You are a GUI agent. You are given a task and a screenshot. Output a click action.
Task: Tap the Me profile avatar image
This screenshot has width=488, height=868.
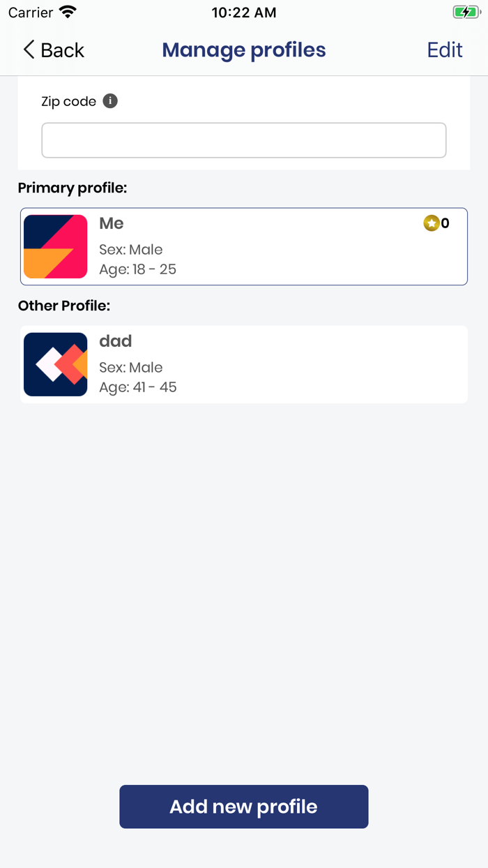(56, 246)
